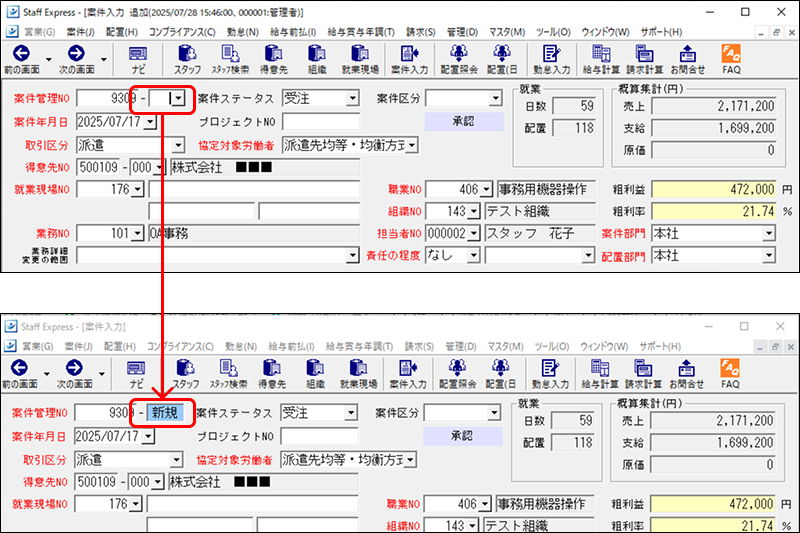Click 得意先NO 500109 field in top window
Image resolution: width=800 pixels, height=533 pixels.
coord(98,167)
